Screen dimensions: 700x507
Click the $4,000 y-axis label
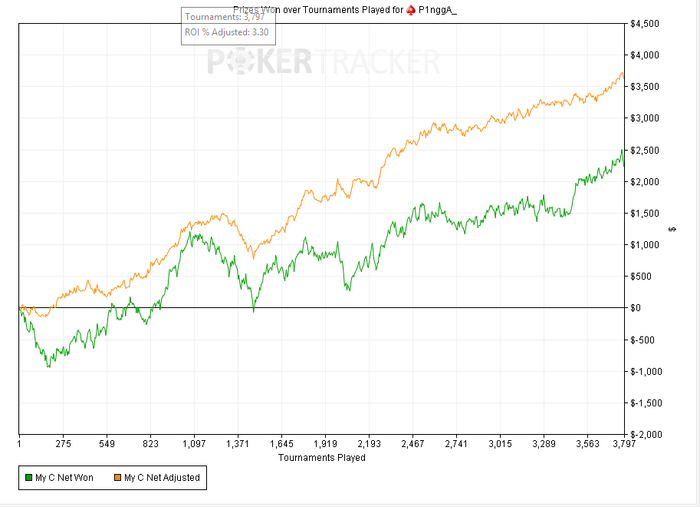[x=645, y=55]
